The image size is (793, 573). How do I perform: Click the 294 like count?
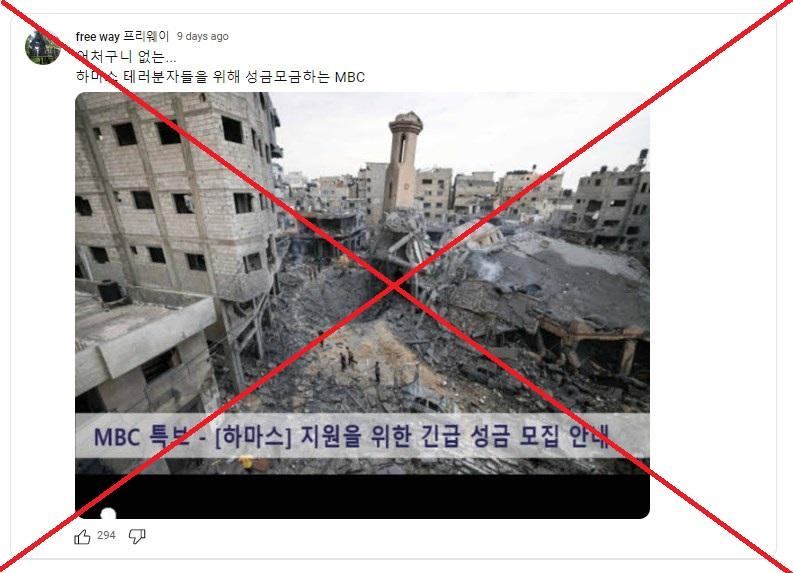pyautogui.click(x=106, y=535)
